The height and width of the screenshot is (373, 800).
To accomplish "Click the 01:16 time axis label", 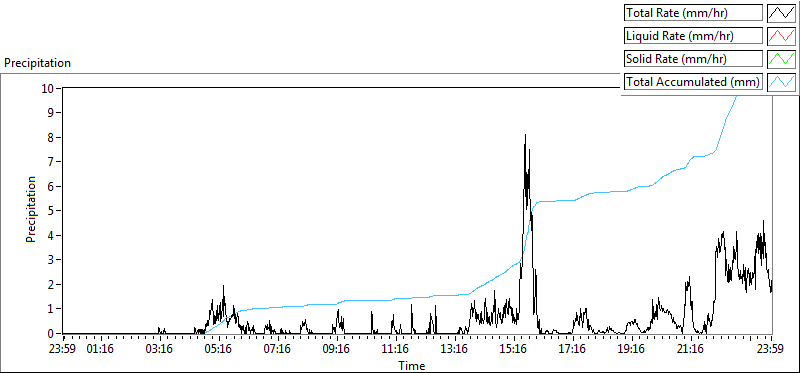I will [101, 350].
